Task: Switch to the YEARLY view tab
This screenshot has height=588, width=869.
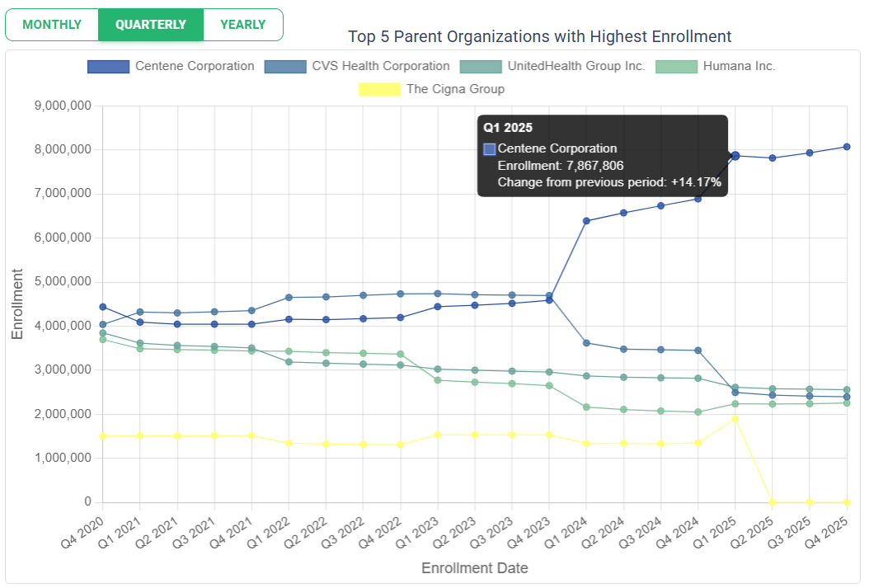Action: point(242,25)
